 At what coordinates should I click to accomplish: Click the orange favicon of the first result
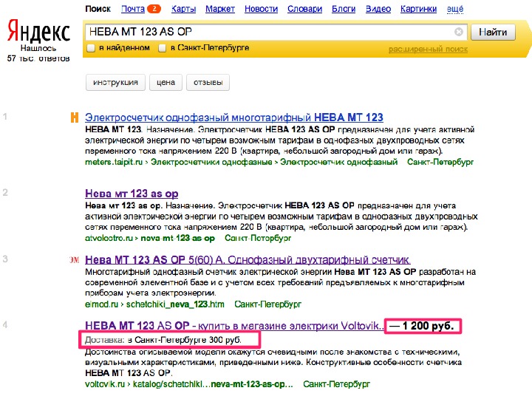75,117
